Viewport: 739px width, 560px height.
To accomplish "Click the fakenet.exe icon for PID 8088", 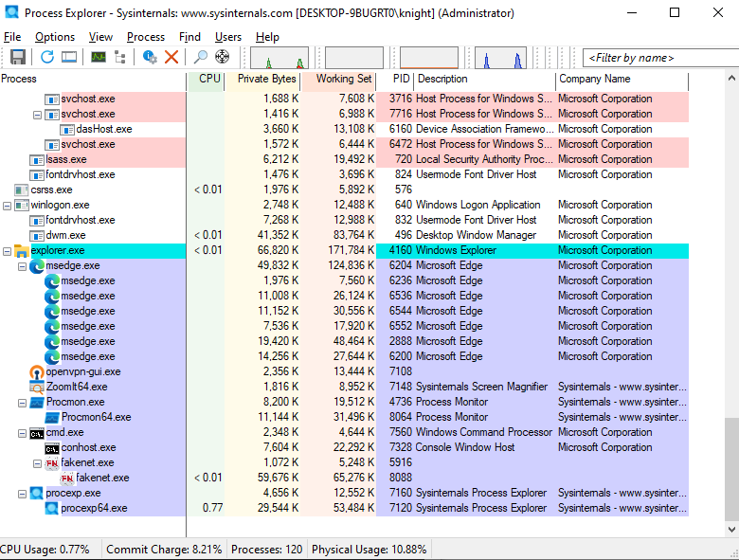I will pos(67,478).
